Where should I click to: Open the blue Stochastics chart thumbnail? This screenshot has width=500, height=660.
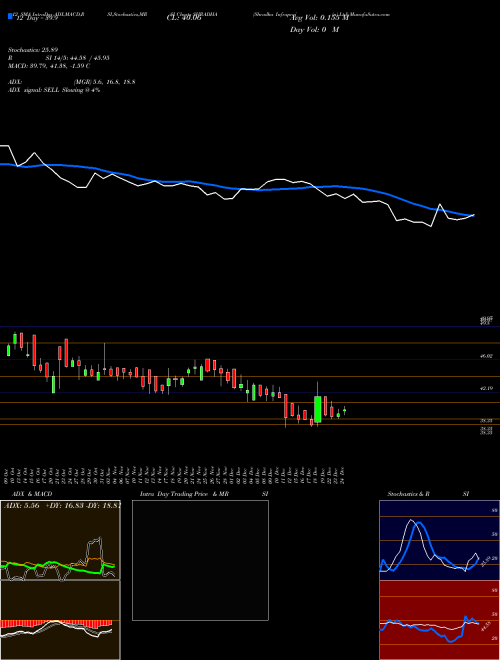[x=439, y=540]
